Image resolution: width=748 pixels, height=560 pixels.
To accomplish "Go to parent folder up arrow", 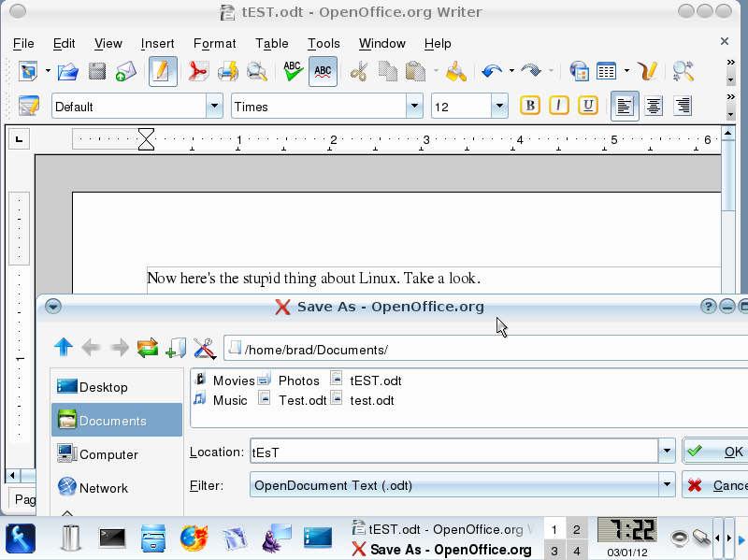I will coord(64,347).
